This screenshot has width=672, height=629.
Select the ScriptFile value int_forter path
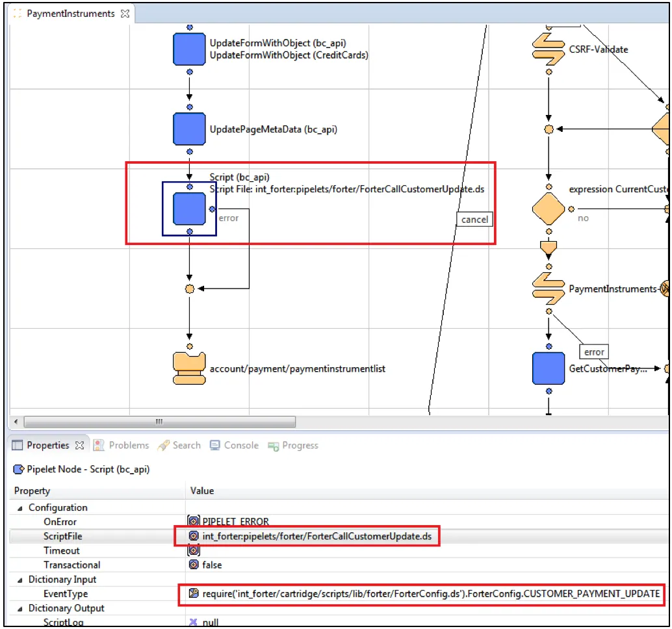317,536
